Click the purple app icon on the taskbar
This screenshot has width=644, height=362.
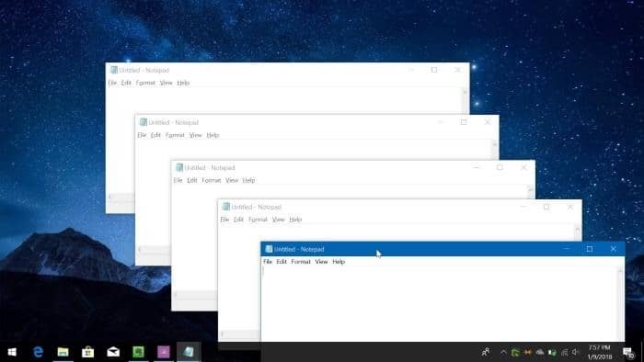tap(164, 352)
